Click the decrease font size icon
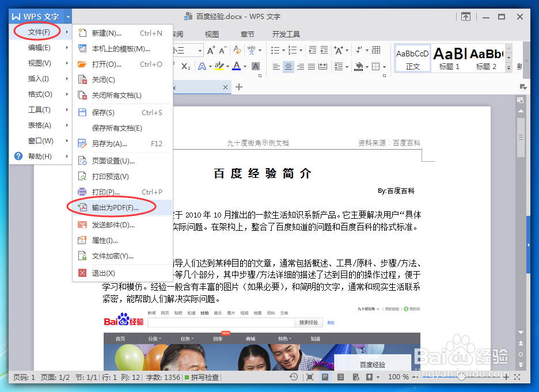The image size is (539, 392). click(x=223, y=50)
